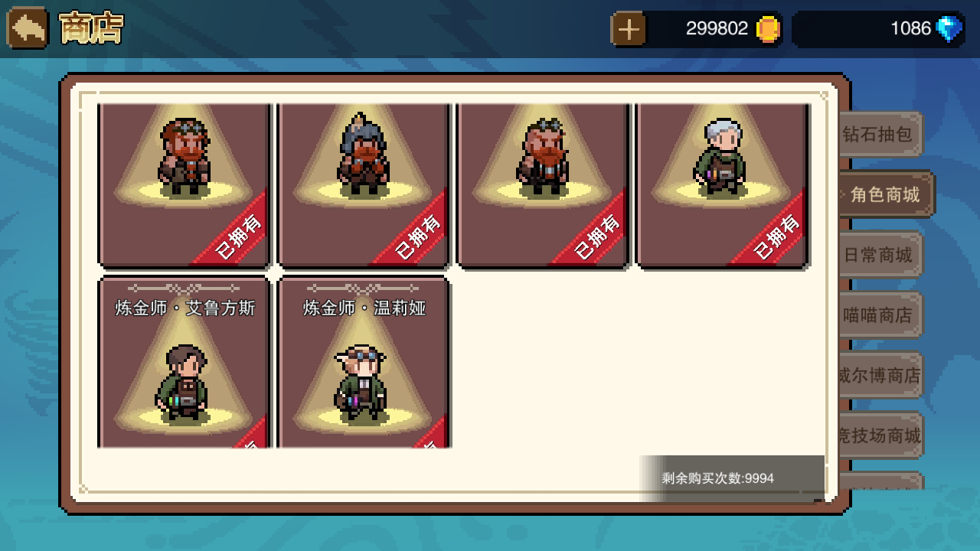
Task: Click the 299802 gold amount
Action: pyautogui.click(x=717, y=29)
